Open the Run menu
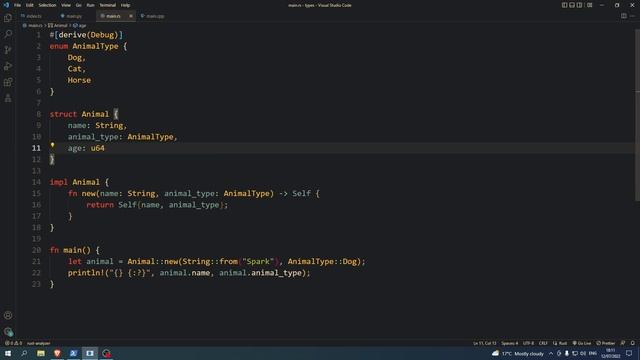Image resolution: width=640 pixels, height=360 pixels. click(90, 5)
